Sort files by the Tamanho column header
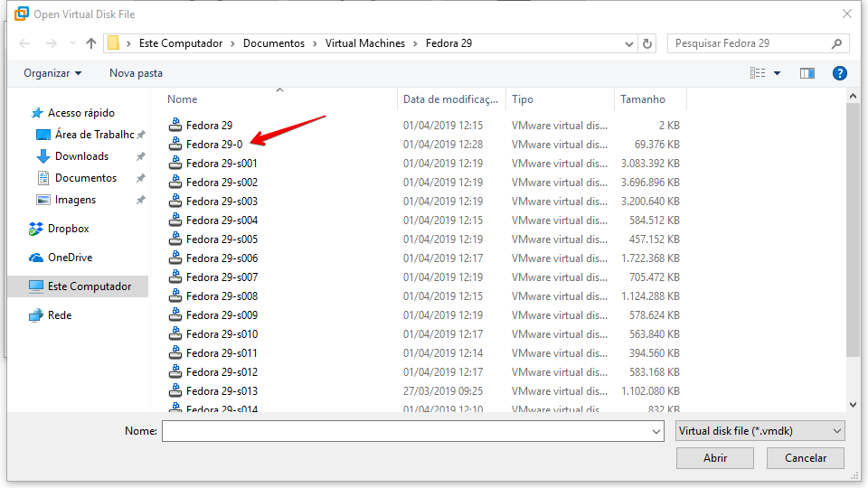868x488 pixels. [642, 99]
